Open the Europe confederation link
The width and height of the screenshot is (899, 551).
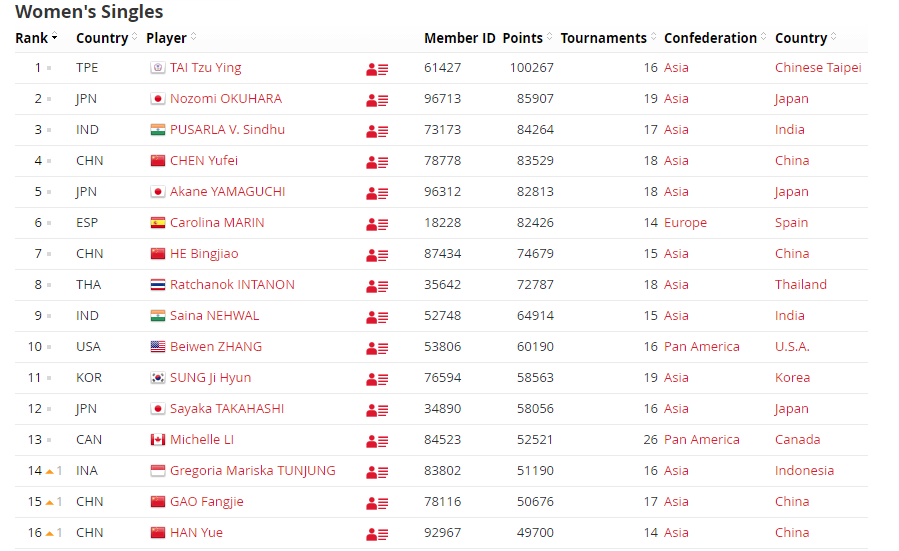tap(685, 222)
